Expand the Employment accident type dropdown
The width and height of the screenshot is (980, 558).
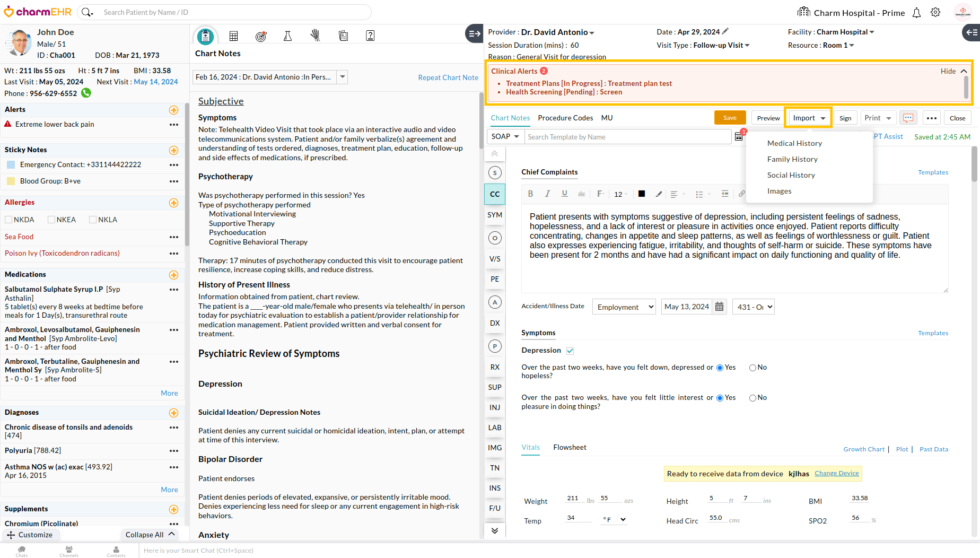624,307
